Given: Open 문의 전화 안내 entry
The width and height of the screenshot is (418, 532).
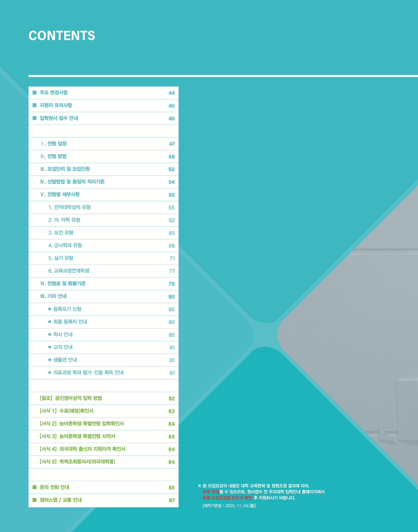Looking at the screenshot, I should coord(103,487).
